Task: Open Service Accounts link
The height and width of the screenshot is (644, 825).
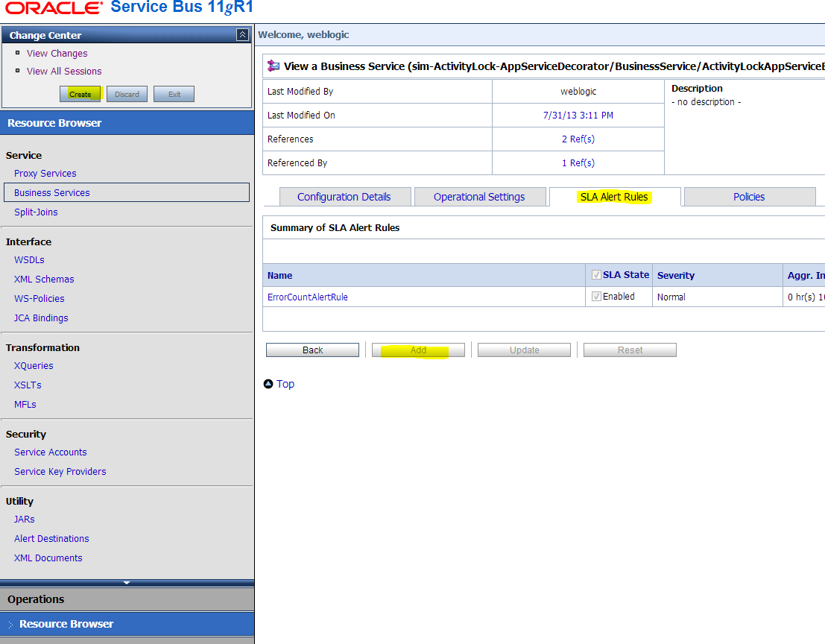Action: [x=51, y=452]
